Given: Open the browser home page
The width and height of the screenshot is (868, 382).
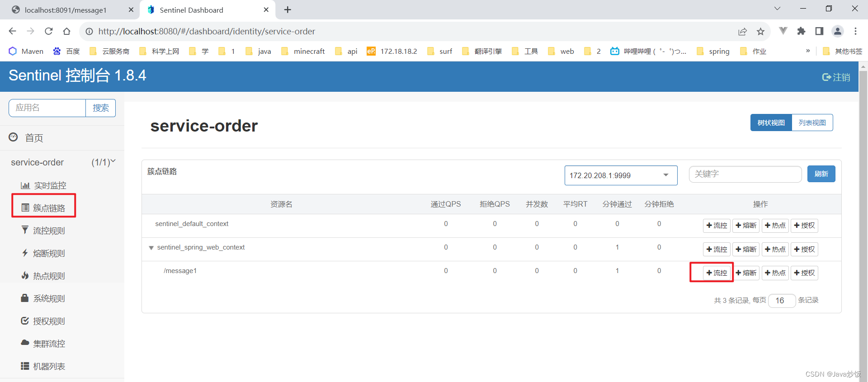Looking at the screenshot, I should coord(67,31).
